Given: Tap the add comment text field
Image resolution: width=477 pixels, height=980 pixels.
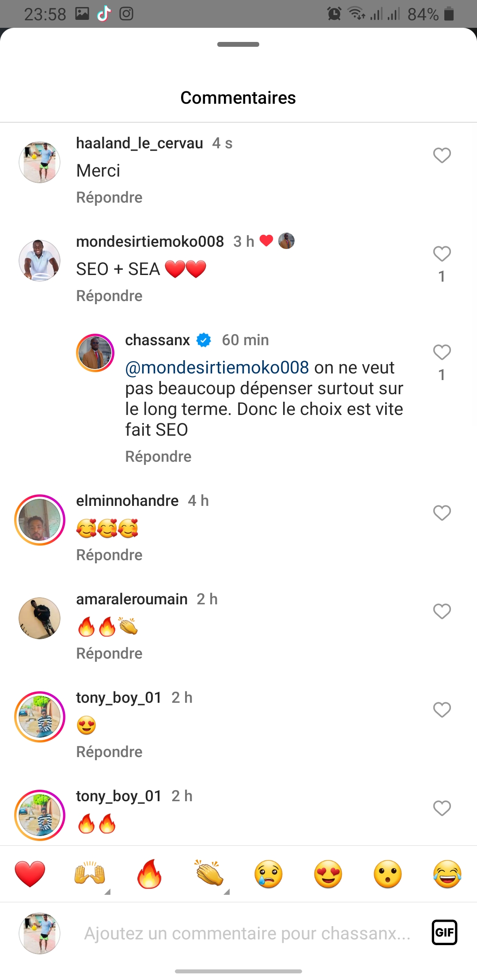Looking at the screenshot, I should pos(247,933).
